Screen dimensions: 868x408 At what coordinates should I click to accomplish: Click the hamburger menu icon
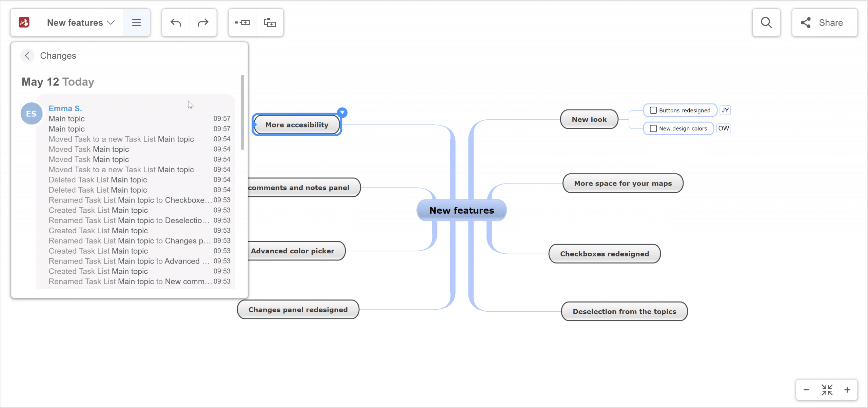(136, 22)
